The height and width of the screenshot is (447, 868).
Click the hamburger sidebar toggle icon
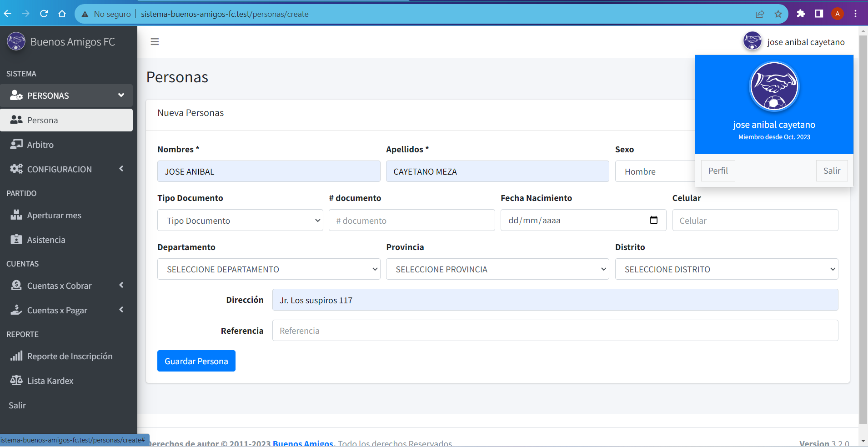click(x=155, y=42)
